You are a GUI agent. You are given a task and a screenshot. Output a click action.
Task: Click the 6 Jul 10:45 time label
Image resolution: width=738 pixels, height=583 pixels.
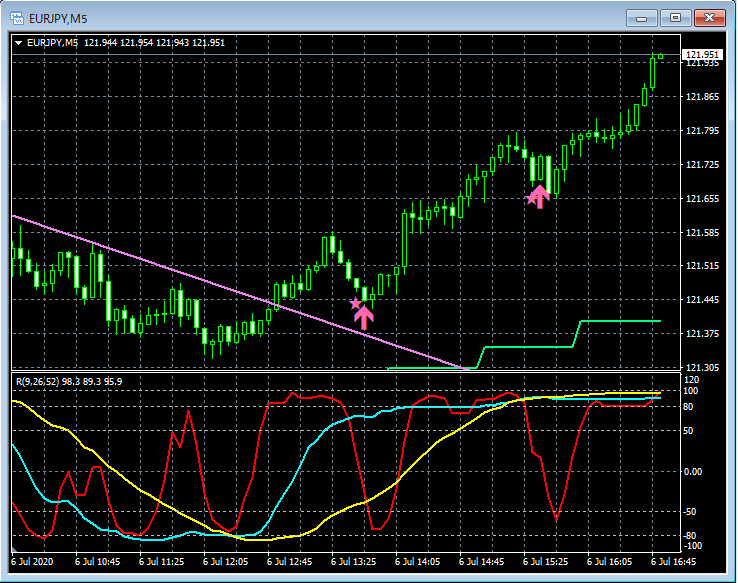click(97, 562)
